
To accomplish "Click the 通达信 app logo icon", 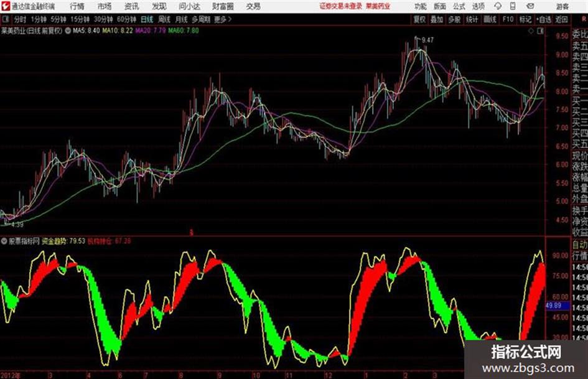I will 6,6.
